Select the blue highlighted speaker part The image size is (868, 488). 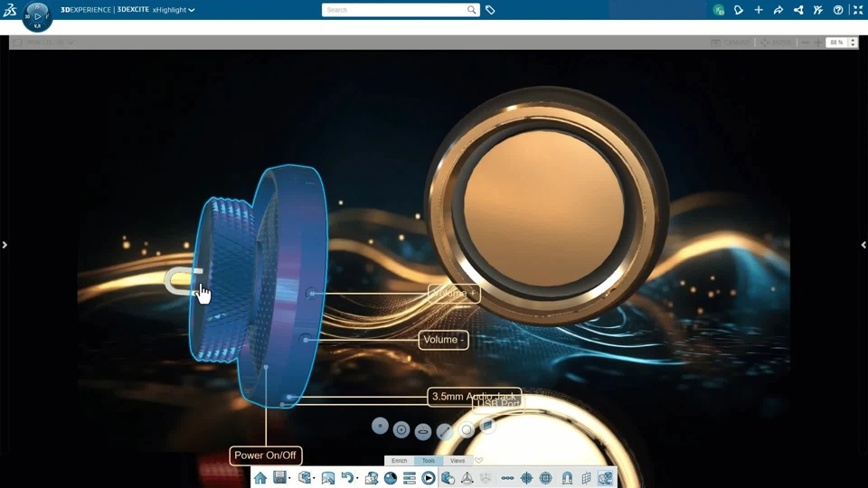click(258, 285)
